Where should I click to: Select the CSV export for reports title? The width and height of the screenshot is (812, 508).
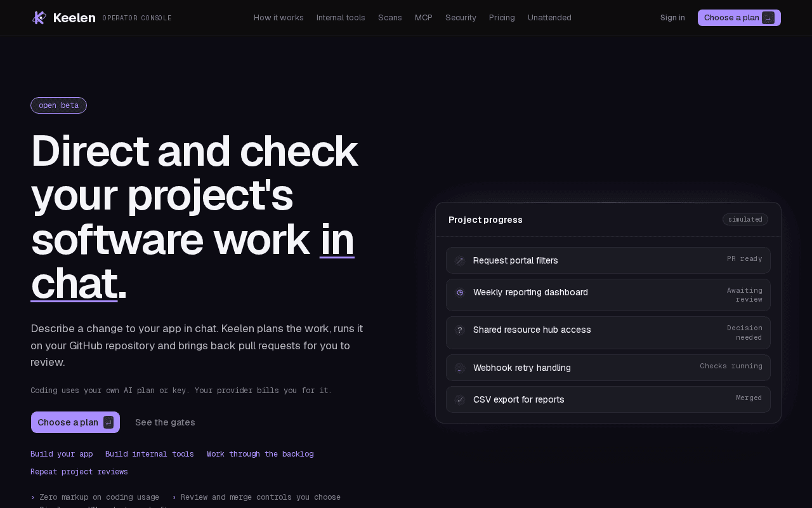[x=519, y=399]
